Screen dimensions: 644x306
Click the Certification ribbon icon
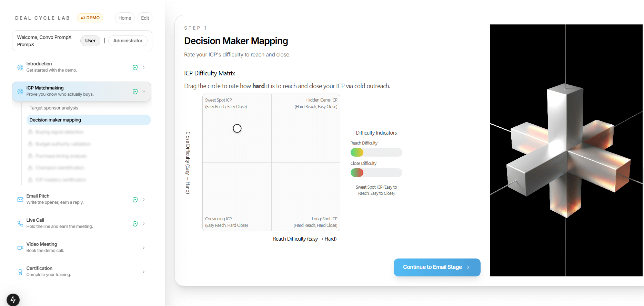(x=20, y=272)
